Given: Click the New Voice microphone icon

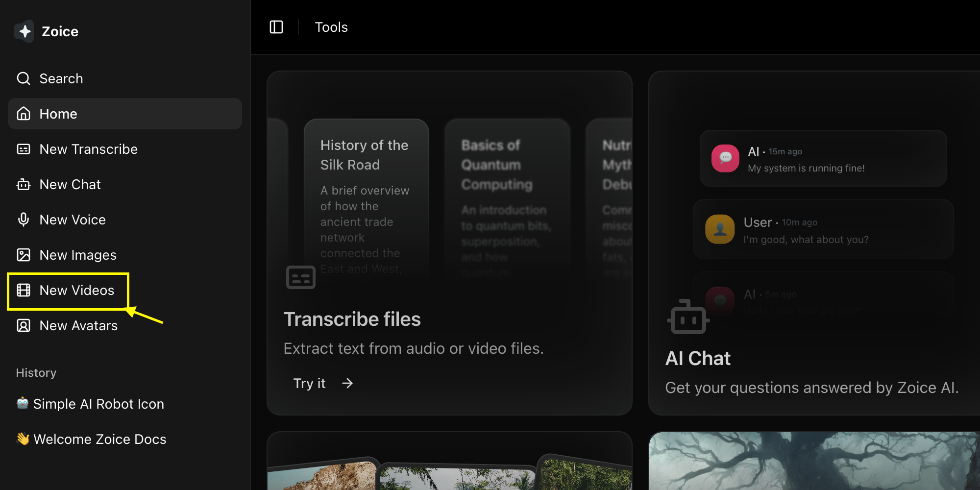Looking at the screenshot, I should pyautogui.click(x=24, y=220).
